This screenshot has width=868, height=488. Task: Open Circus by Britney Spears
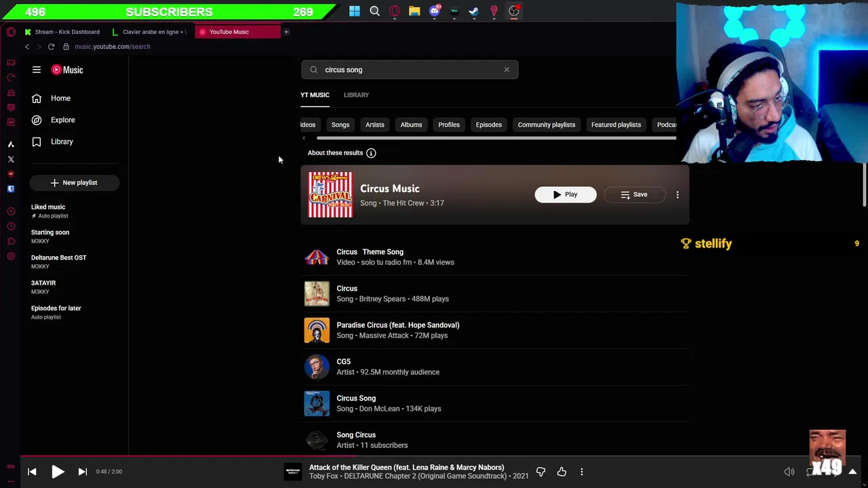(495, 293)
